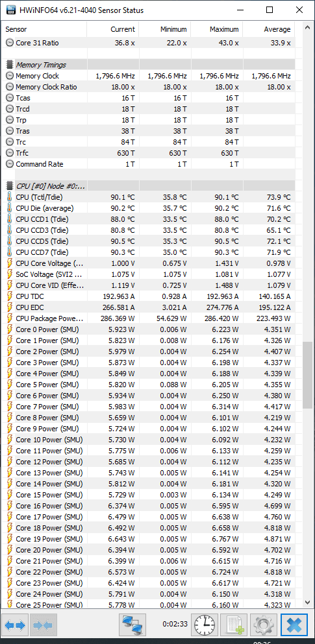The width and height of the screenshot is (315, 644).
Task: Click the HWiNFO64 title bar app icon
Action: point(11,10)
